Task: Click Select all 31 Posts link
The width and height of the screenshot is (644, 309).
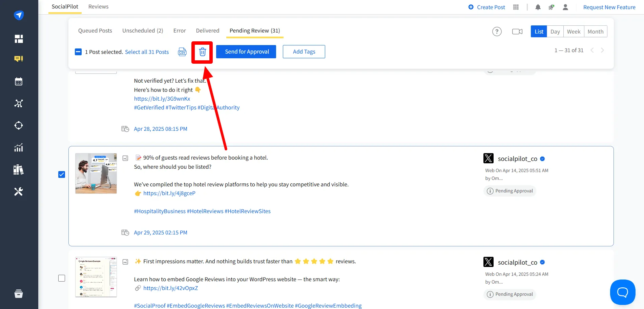Action: (x=147, y=52)
